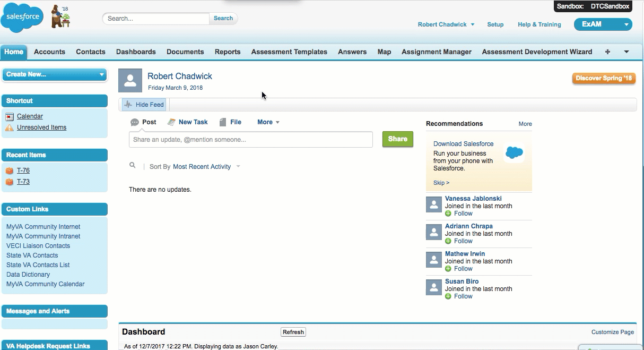
Task: Toggle Hide Feed button
Action: point(144,105)
